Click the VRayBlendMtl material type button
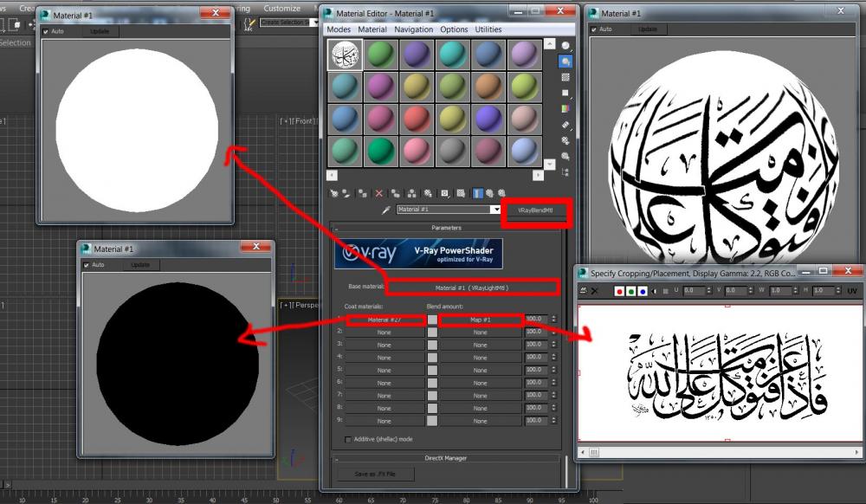The height and width of the screenshot is (504, 866). point(535,210)
